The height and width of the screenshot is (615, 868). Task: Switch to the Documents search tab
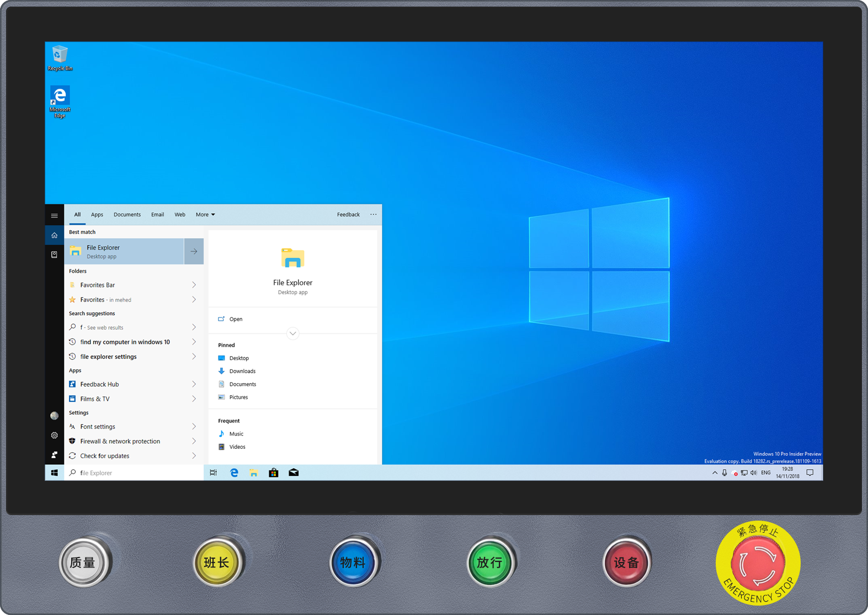coord(127,215)
